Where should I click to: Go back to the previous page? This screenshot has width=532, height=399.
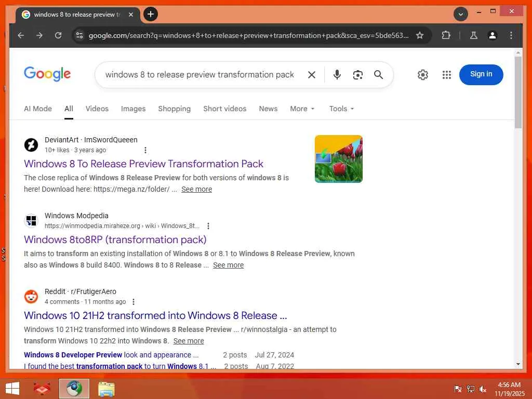[x=21, y=35]
